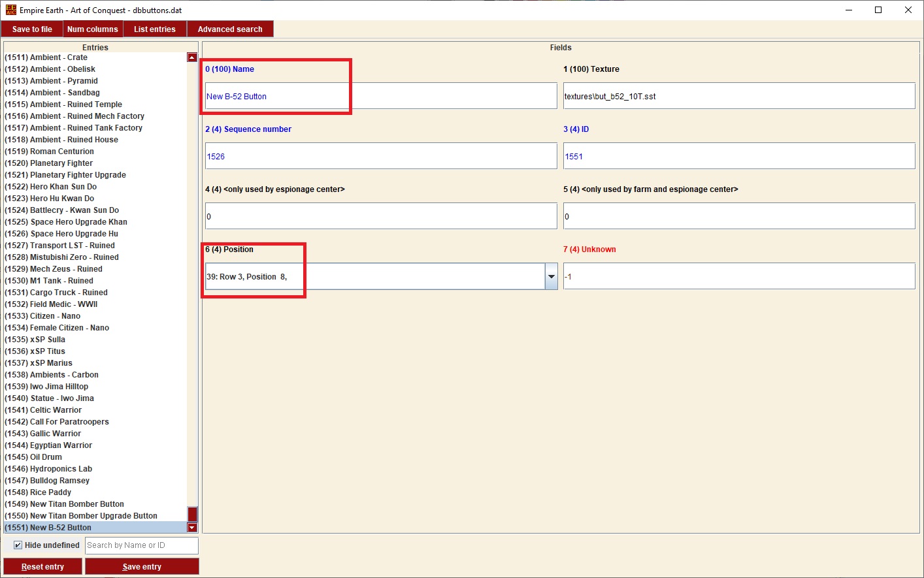Click the Reset entry button
Screen dimensions: 924x578
42,566
